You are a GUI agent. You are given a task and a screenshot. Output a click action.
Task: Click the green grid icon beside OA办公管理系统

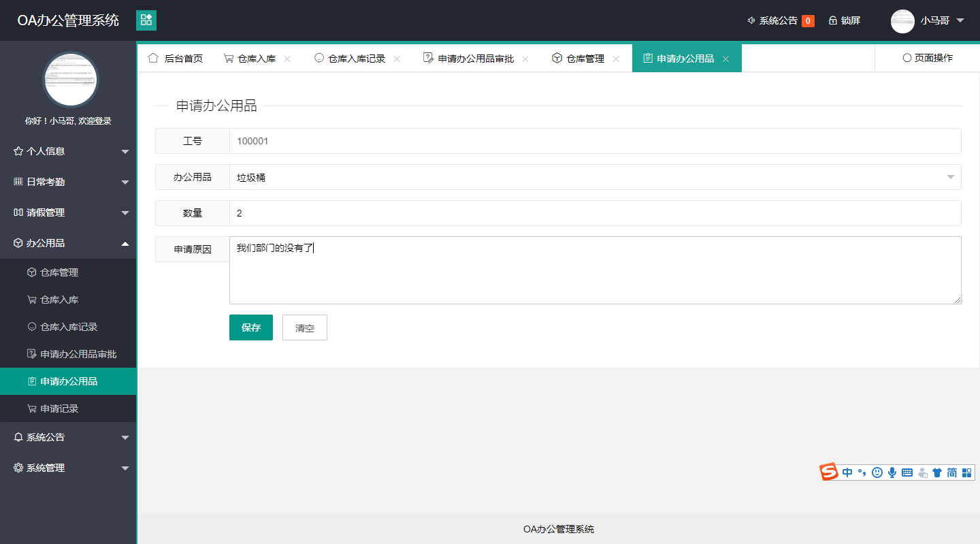146,20
